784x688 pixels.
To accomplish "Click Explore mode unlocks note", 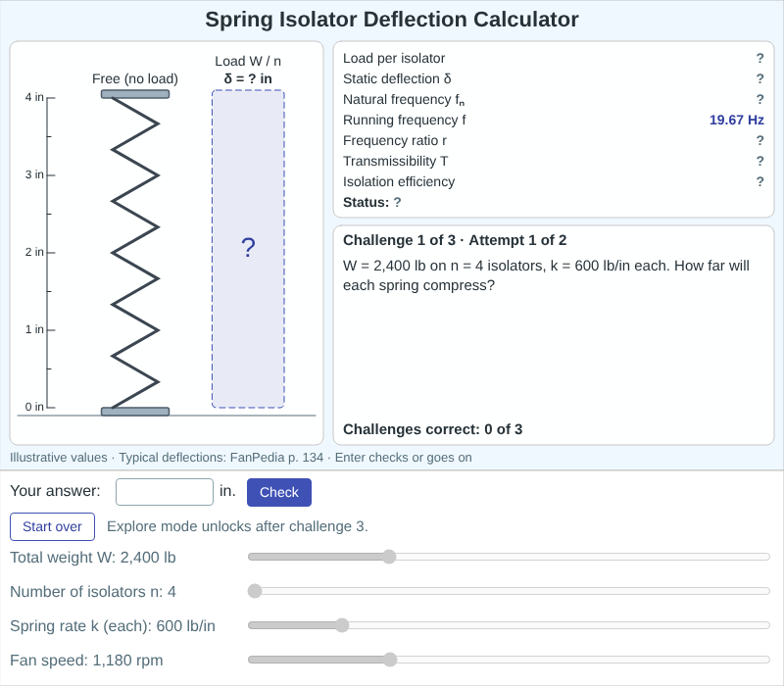I will [237, 526].
